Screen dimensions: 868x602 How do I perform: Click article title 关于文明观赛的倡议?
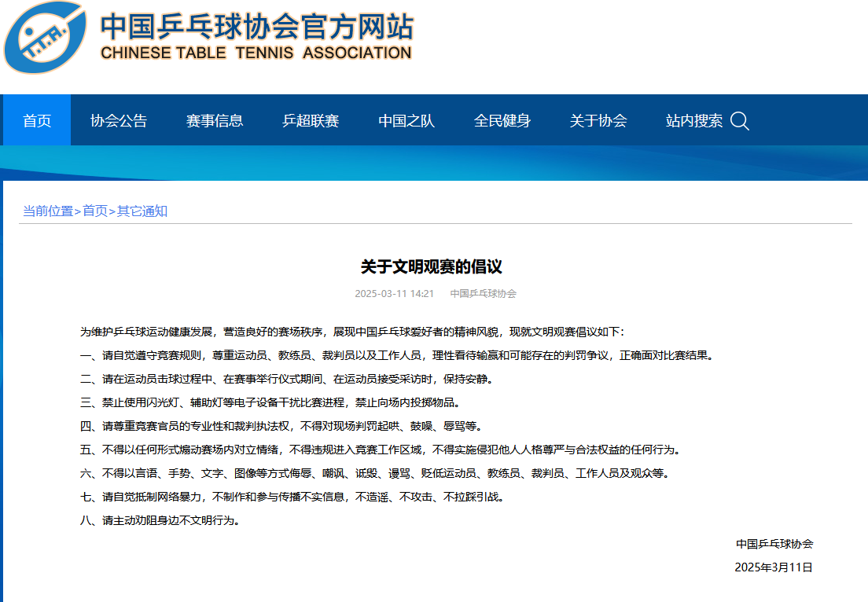pyautogui.click(x=431, y=266)
